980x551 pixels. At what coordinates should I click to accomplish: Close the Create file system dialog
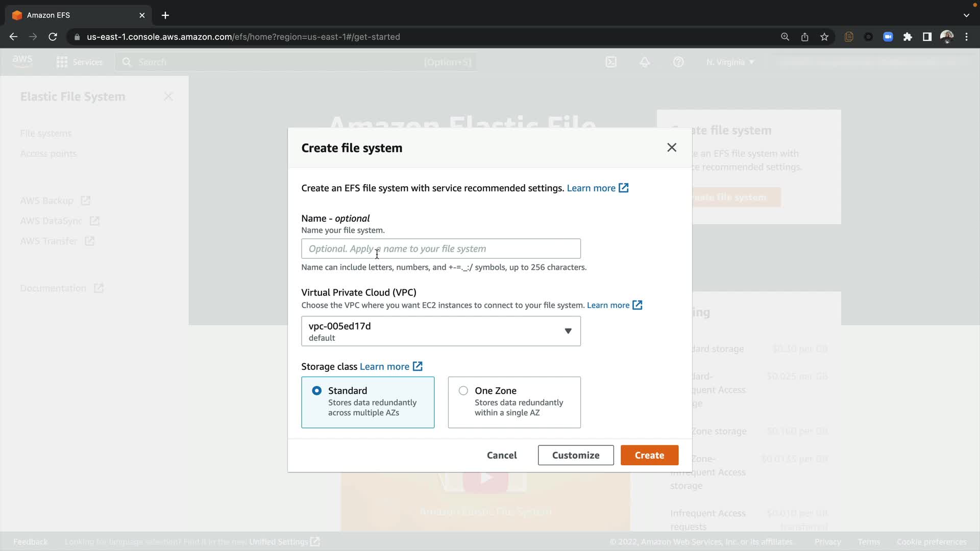[x=672, y=147]
